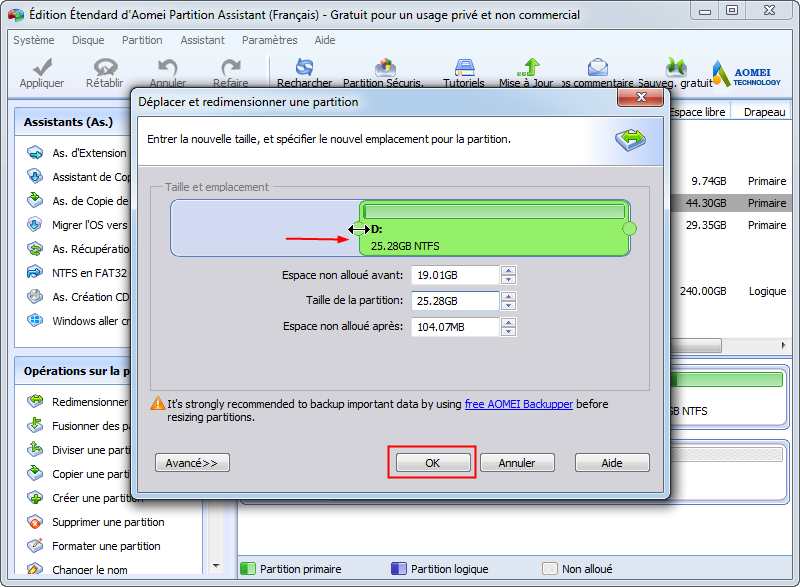Click the right resize handle of D:
Screen dimensions: 800x587
coord(630,228)
